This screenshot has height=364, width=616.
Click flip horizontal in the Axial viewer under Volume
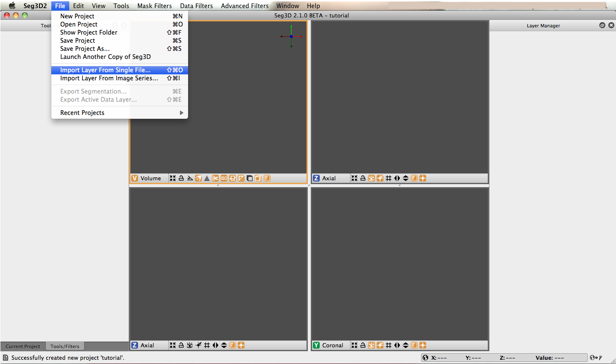click(x=215, y=345)
